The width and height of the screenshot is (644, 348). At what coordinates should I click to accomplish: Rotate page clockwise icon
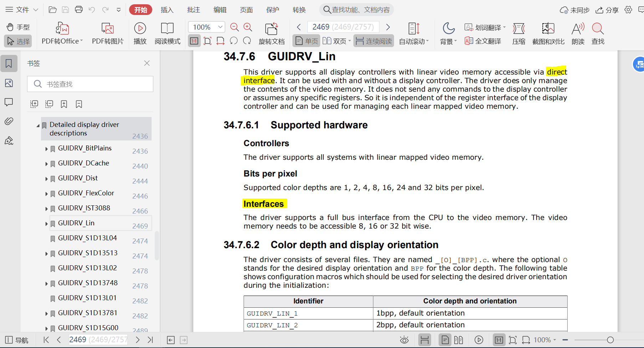[x=247, y=41]
